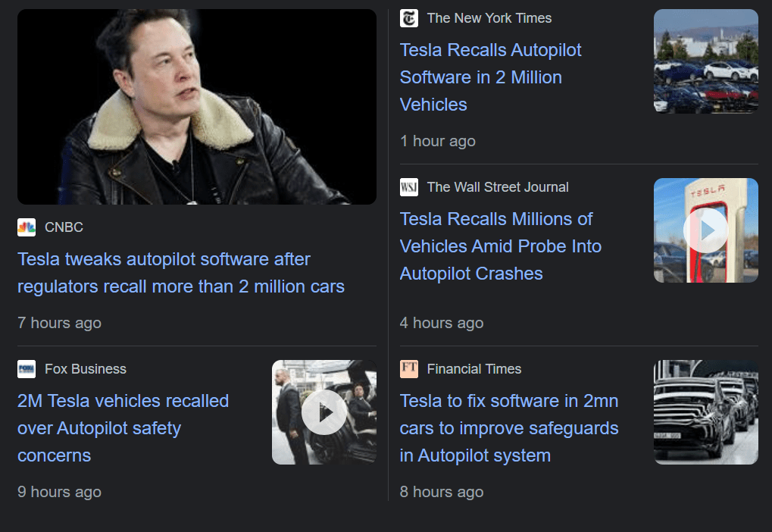Open "Tesla Recalls Autopilot Software in 2 Million Vehicles"

490,77
